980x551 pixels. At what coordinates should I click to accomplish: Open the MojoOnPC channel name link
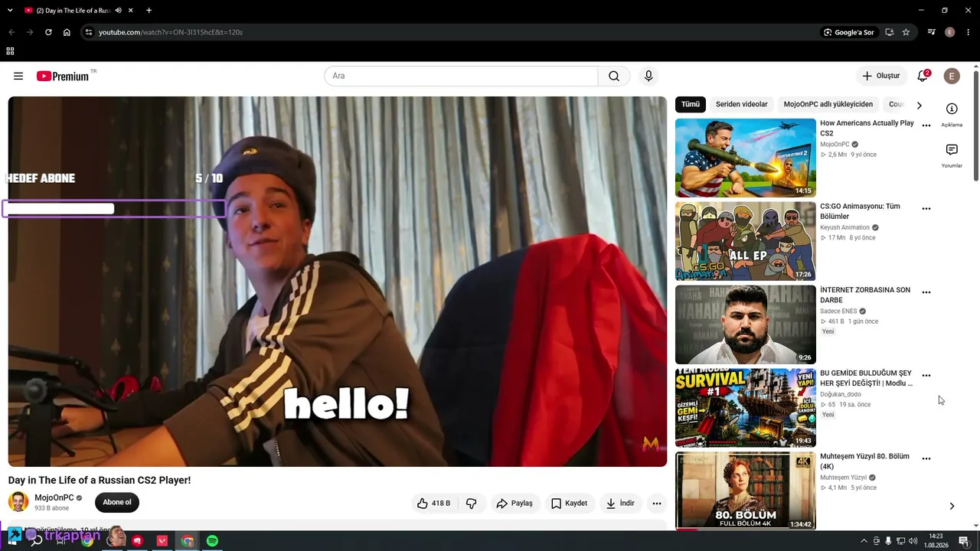(54, 497)
